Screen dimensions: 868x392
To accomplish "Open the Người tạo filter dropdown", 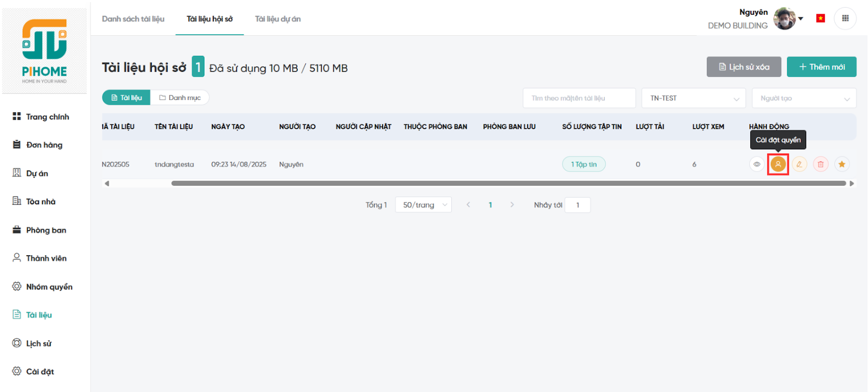I will (804, 98).
